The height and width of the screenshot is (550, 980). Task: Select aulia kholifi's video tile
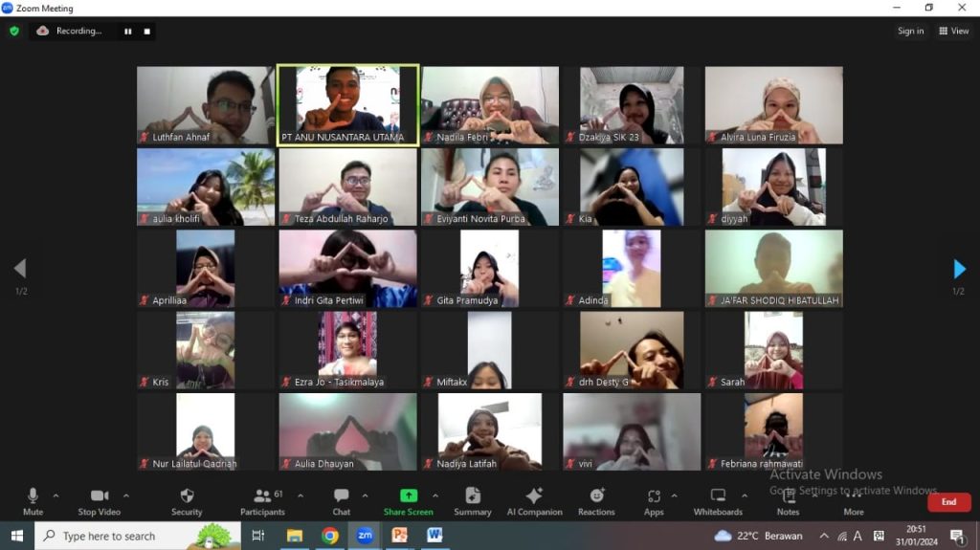pyautogui.click(x=206, y=187)
